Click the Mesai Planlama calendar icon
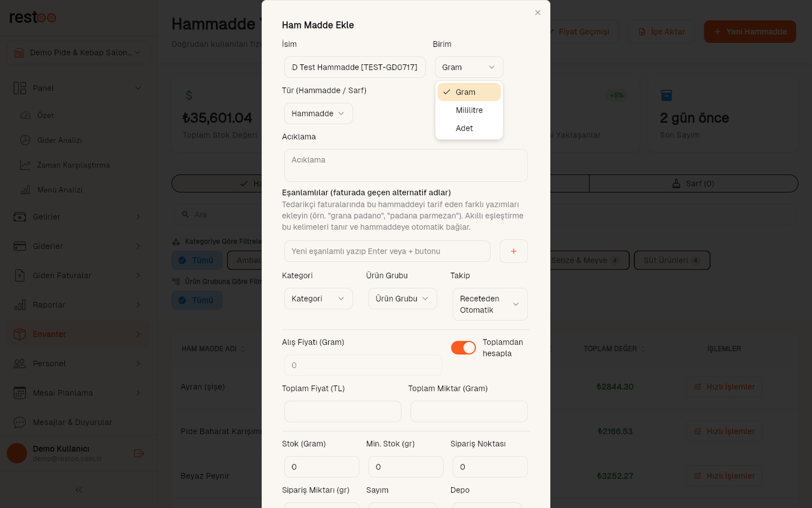The width and height of the screenshot is (812, 508). pyautogui.click(x=20, y=393)
